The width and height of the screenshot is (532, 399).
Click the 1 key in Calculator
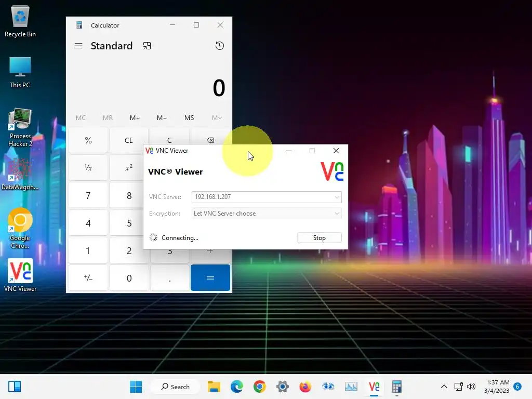(x=88, y=250)
